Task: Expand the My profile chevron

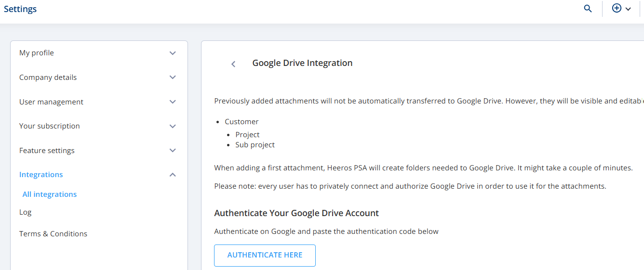Action: (x=173, y=53)
